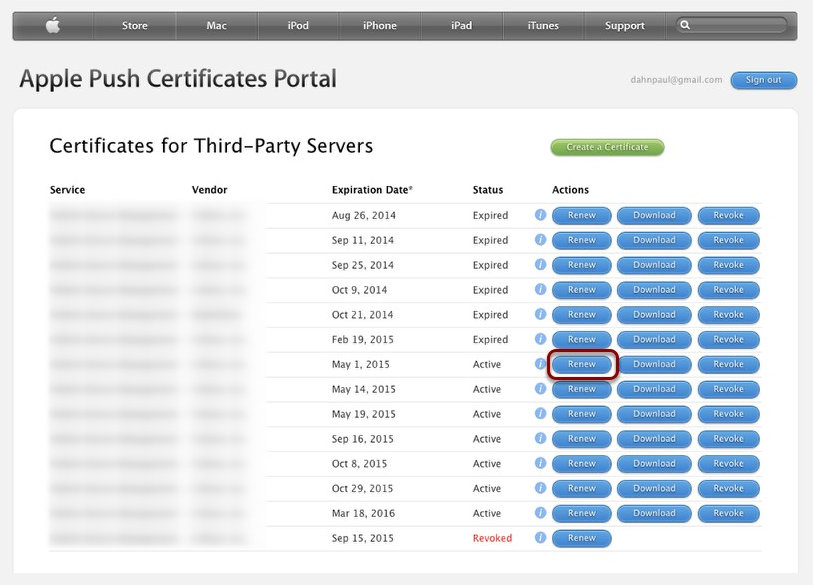This screenshot has width=813, height=585.
Task: Open the Store menu item
Action: click(135, 25)
